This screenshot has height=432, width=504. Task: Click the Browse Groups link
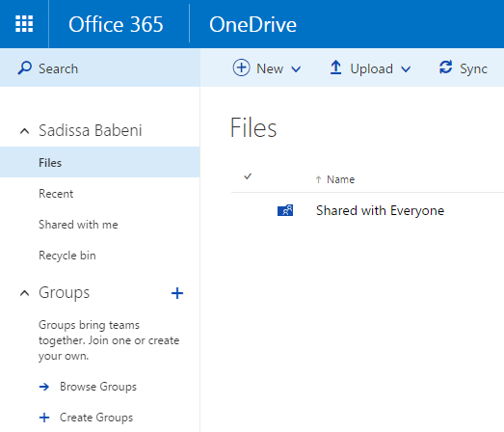tap(98, 387)
